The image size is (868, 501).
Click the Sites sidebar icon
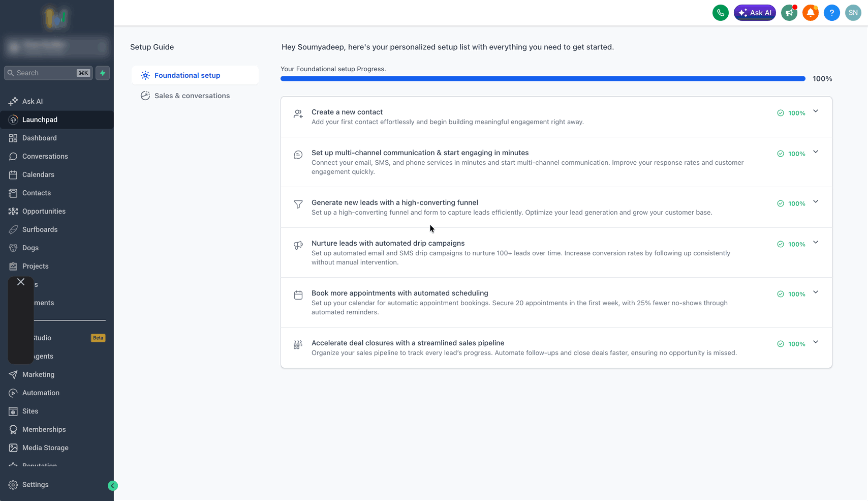[13, 411]
